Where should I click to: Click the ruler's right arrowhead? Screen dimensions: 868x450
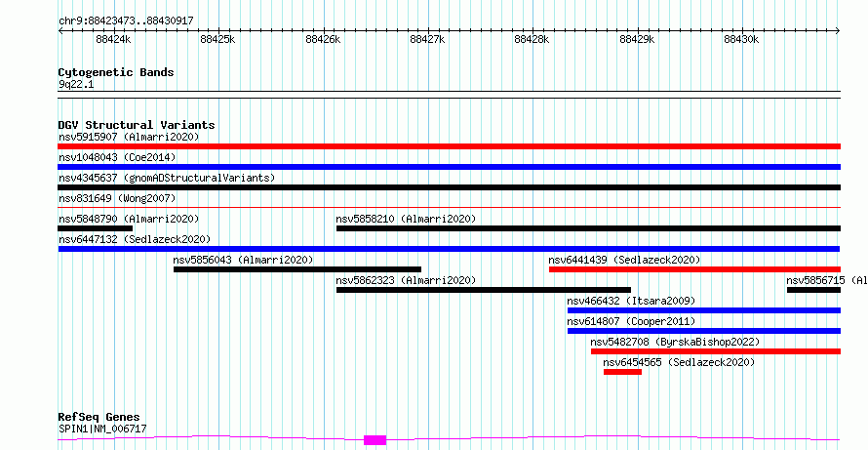point(838,30)
